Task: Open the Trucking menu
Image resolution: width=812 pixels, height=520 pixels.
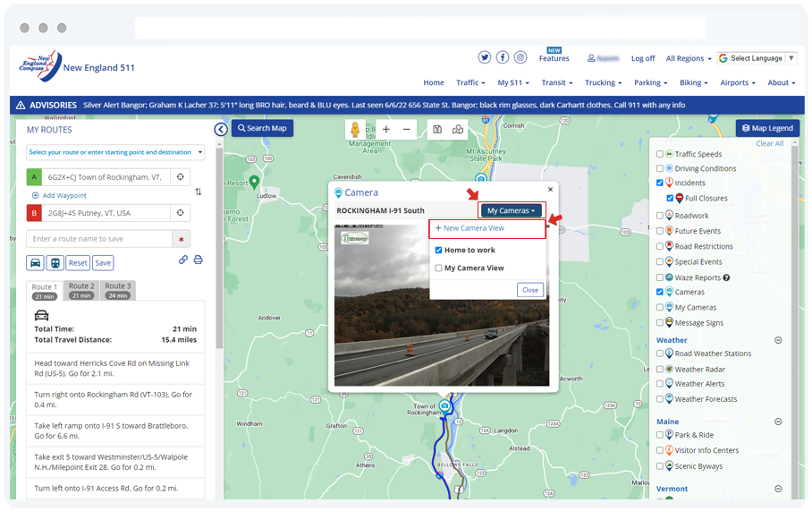Action: point(603,82)
